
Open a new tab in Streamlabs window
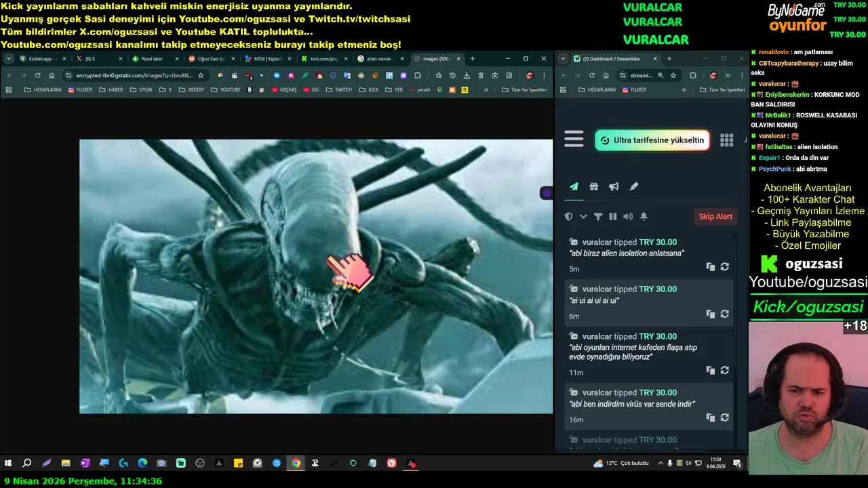point(669,59)
